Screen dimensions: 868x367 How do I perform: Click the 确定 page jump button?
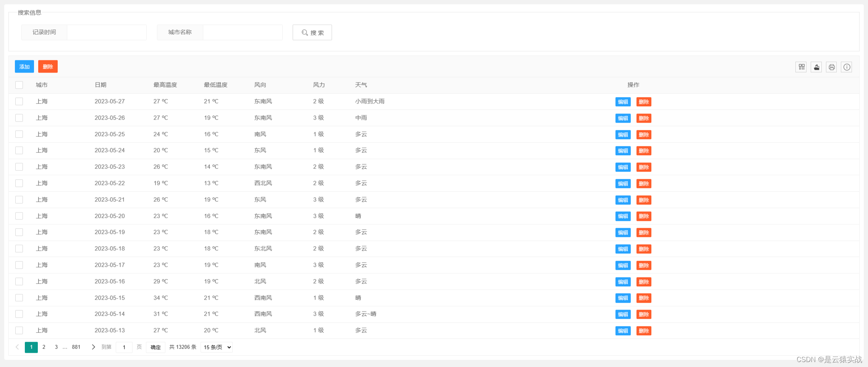(x=155, y=347)
